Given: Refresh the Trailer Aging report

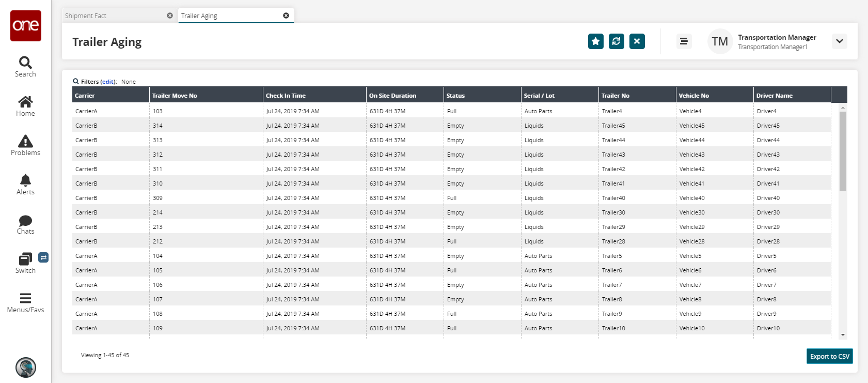Looking at the screenshot, I should coord(616,41).
